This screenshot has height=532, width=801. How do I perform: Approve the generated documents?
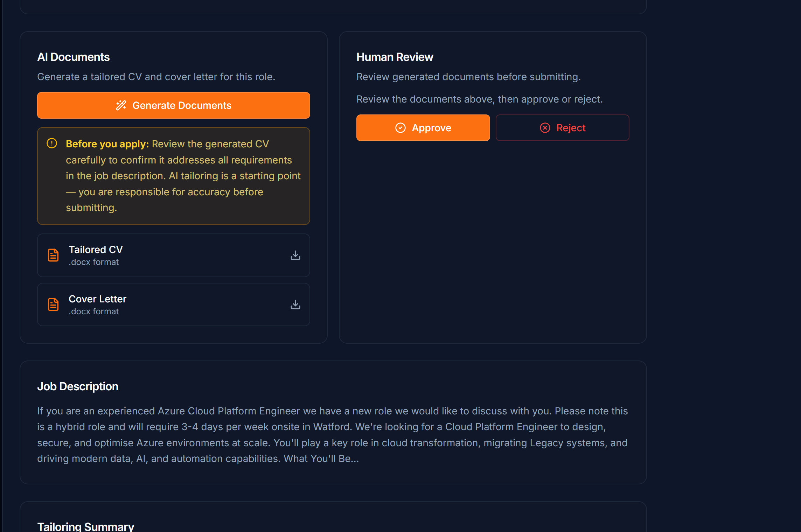pos(423,128)
